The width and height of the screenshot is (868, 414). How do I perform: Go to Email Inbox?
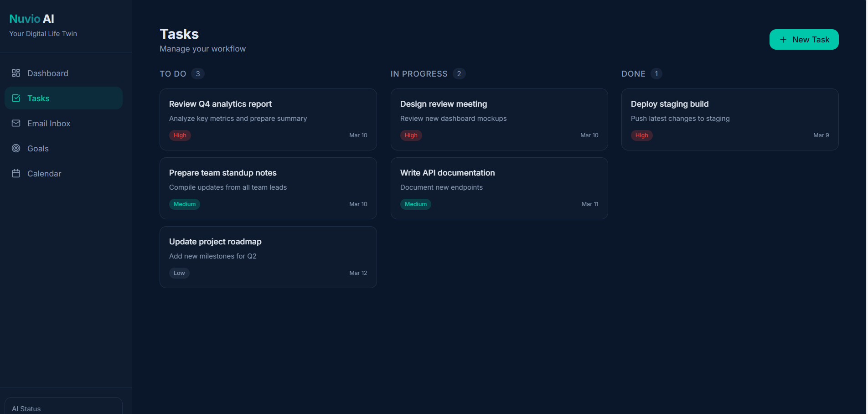coord(63,123)
